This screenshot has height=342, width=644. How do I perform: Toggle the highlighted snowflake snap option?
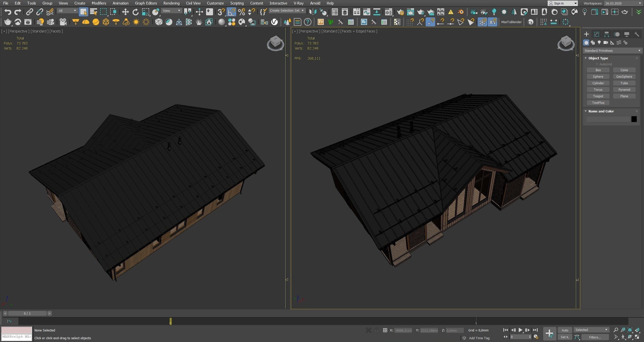(x=482, y=22)
